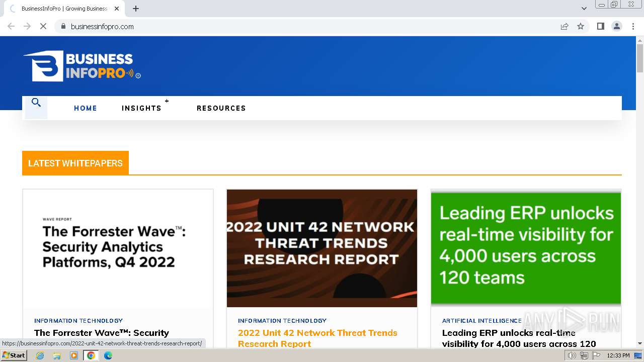Share this page icon in address bar
This screenshot has height=362, width=644.
pyautogui.click(x=565, y=26)
